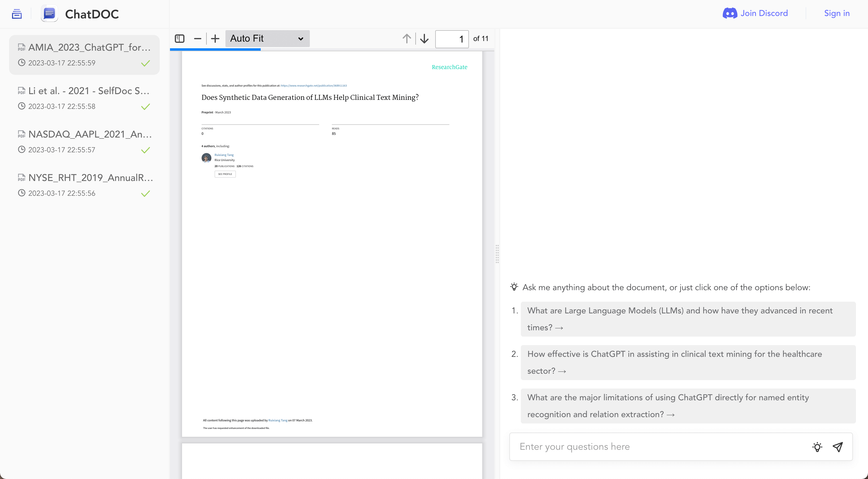Click the ChatDOC logo icon

point(49,14)
